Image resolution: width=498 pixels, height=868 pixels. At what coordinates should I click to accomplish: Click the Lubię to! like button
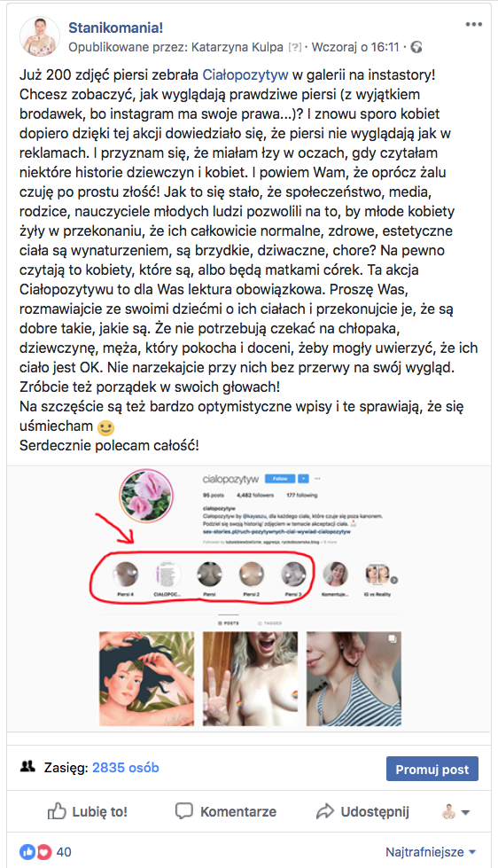[88, 811]
